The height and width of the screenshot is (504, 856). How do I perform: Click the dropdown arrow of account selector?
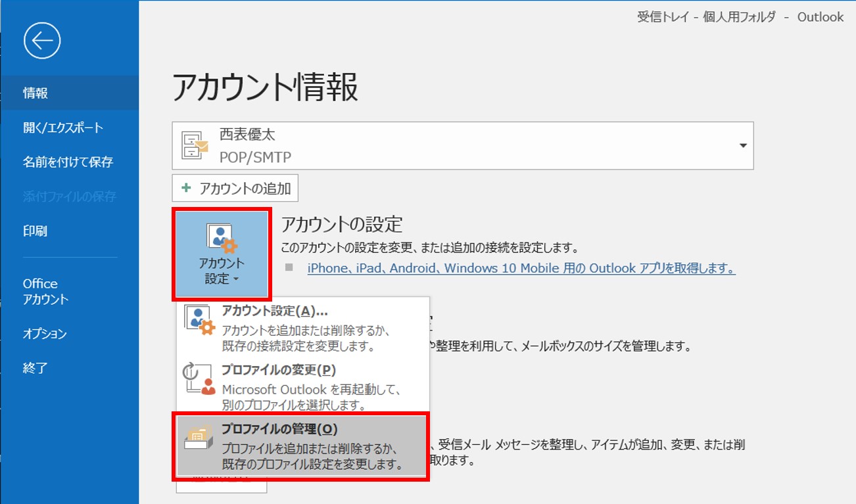(x=743, y=146)
